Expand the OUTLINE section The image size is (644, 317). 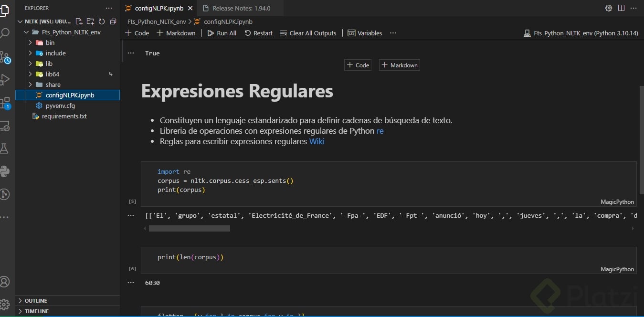(x=36, y=301)
